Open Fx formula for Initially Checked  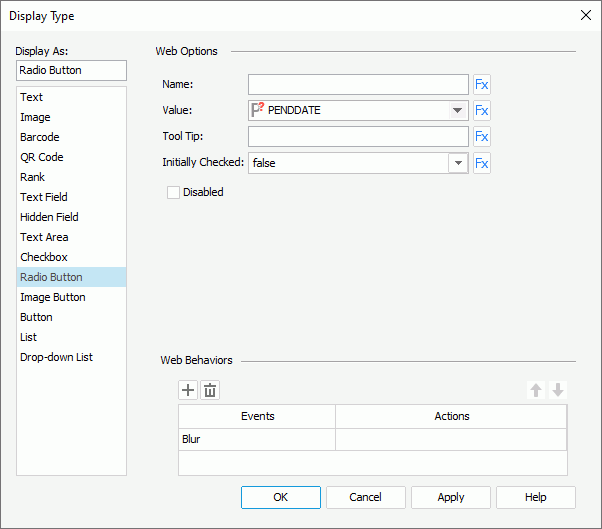coord(481,163)
